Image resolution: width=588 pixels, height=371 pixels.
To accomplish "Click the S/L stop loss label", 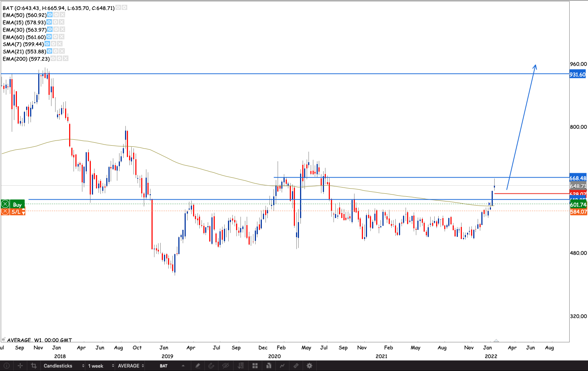I will click(x=16, y=212).
